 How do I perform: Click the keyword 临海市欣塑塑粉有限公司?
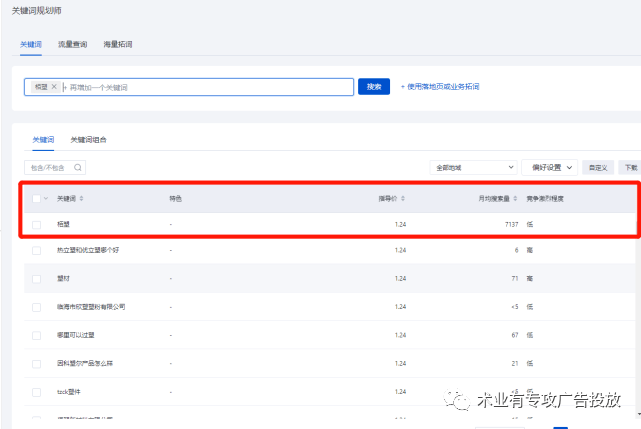91,307
